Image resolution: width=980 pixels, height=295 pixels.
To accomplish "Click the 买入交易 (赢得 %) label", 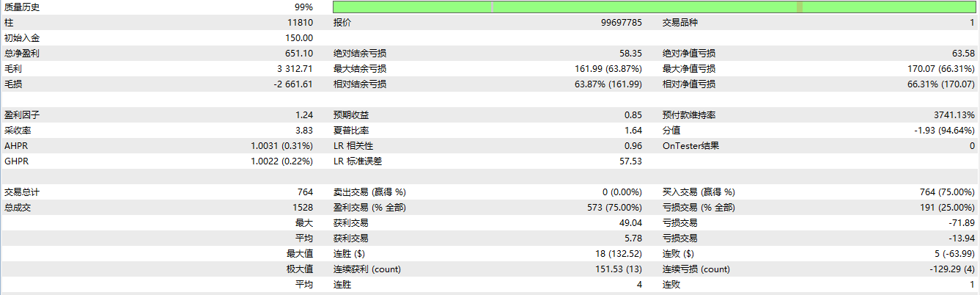I will click(699, 192).
